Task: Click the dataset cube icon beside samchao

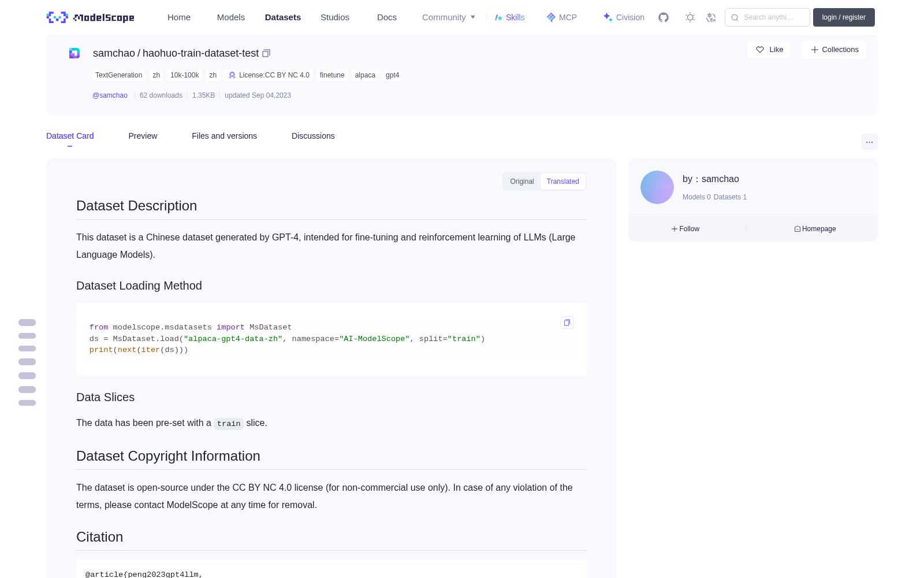Action: coord(74,53)
